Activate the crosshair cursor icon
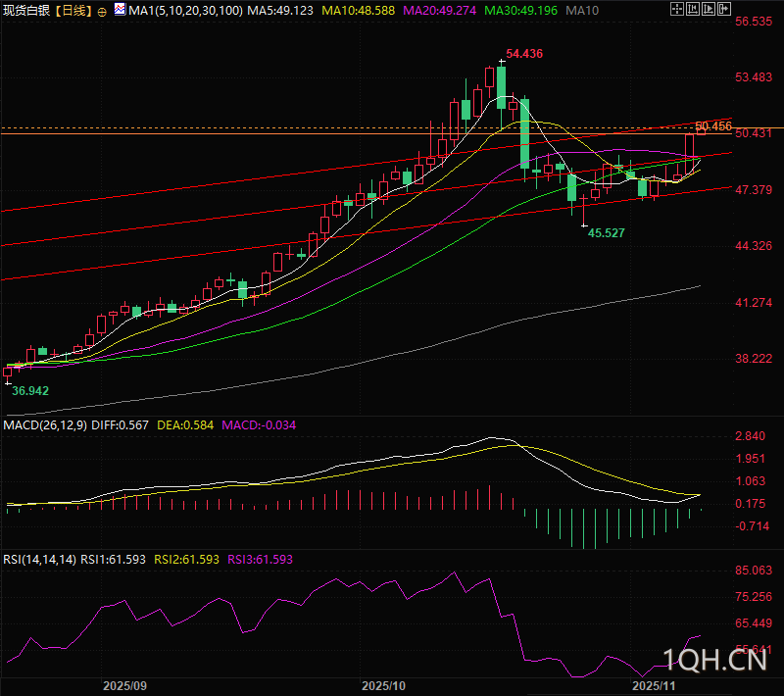This screenshot has width=784, height=696. click(677, 10)
